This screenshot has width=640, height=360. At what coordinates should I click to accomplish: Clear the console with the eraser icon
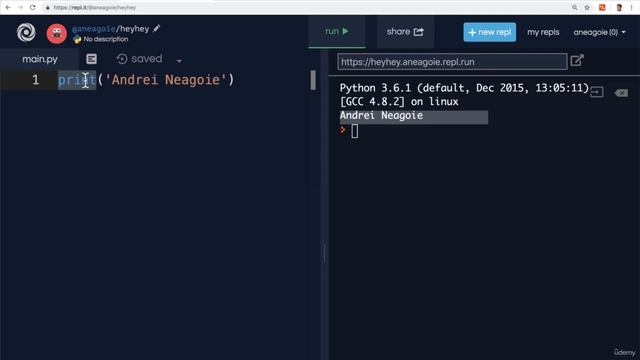(x=621, y=93)
